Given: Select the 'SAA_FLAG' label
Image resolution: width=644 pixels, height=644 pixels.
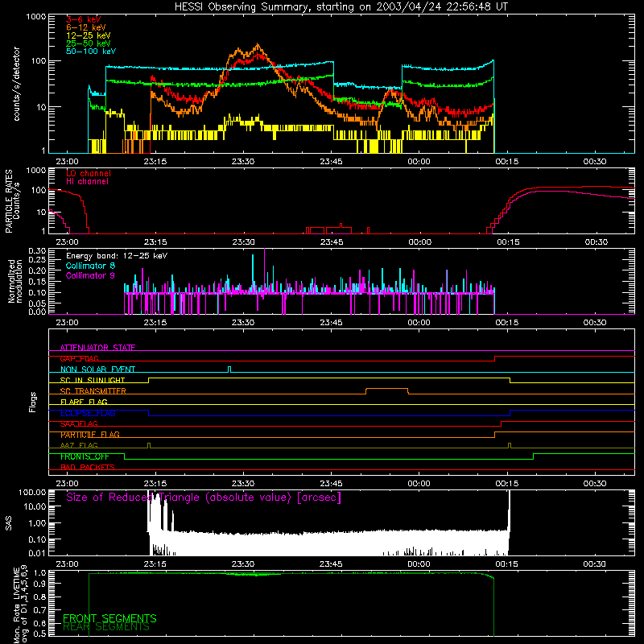Looking at the screenshot, I should (x=79, y=424).
